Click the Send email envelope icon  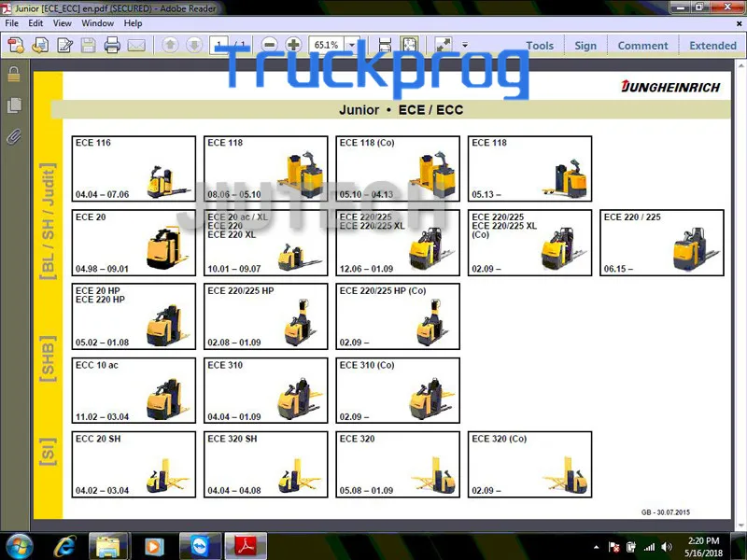tap(136, 46)
